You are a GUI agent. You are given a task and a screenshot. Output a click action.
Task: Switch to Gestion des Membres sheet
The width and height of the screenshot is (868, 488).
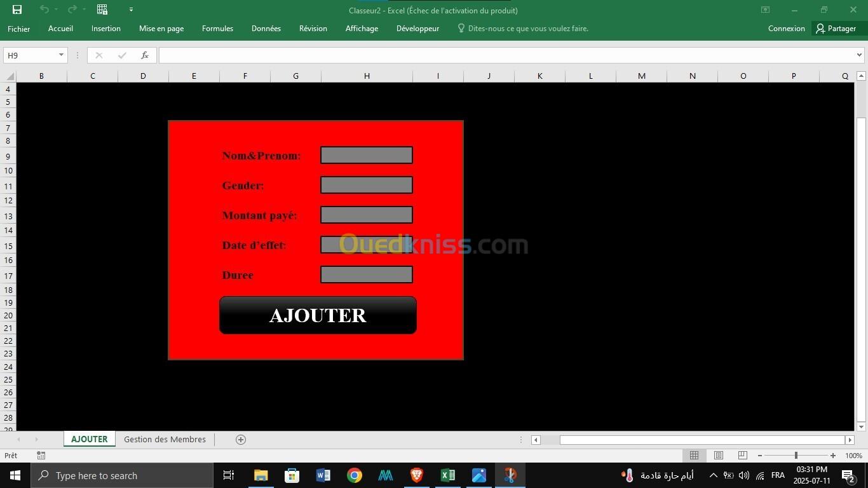point(165,440)
